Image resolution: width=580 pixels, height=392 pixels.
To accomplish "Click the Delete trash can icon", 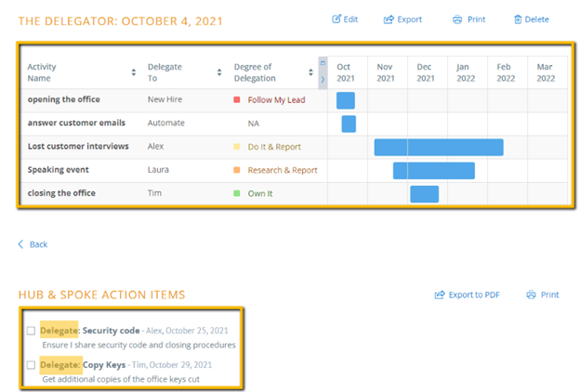I will pos(518,20).
